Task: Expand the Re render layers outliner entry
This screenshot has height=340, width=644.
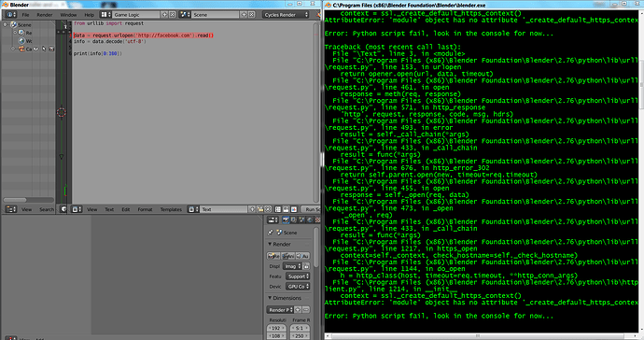Action: click(15, 32)
